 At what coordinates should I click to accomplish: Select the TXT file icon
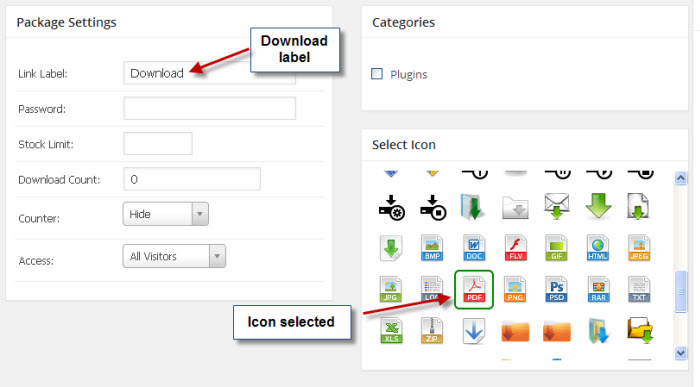[639, 289]
